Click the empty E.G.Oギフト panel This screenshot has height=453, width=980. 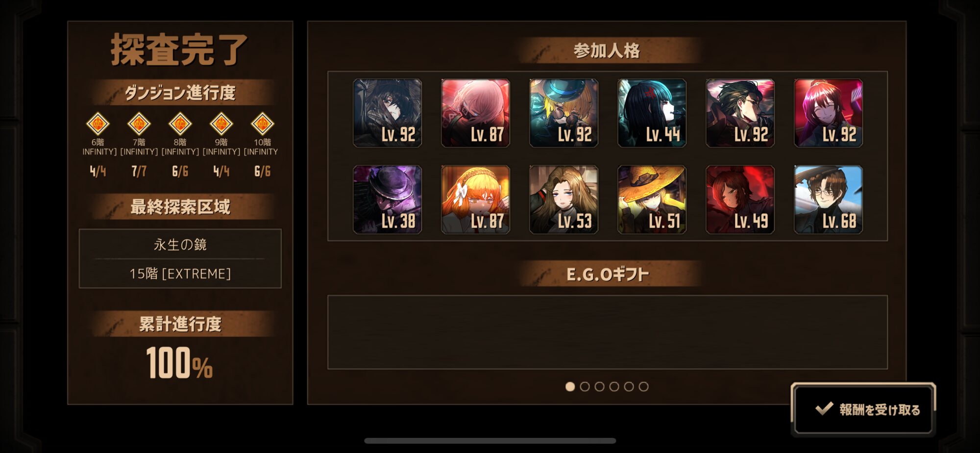pyautogui.click(x=607, y=332)
